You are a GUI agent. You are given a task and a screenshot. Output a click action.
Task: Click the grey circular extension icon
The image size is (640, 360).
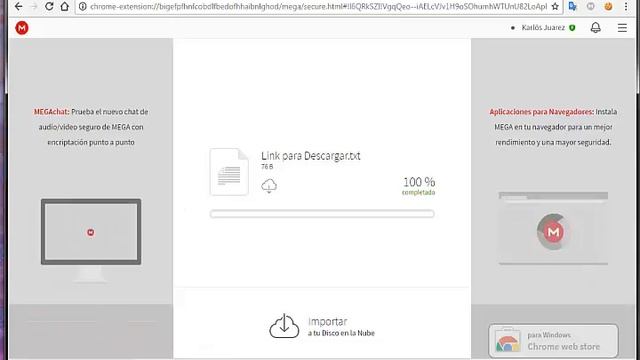pos(591,7)
